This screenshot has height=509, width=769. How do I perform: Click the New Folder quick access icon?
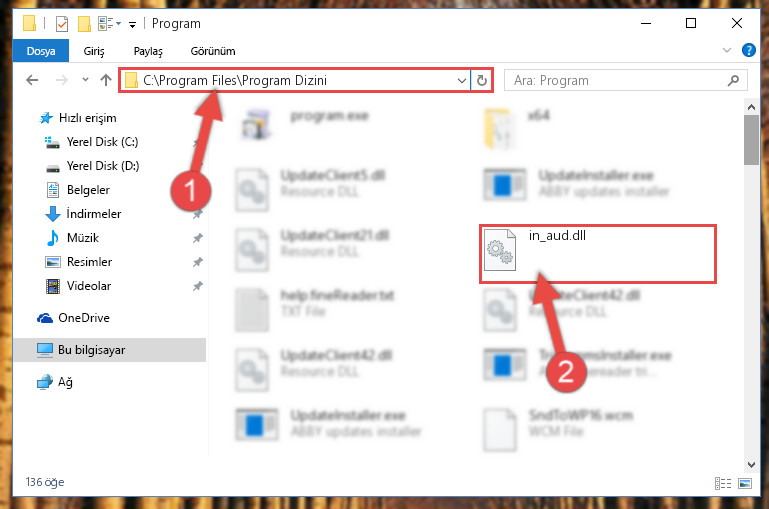[84, 24]
